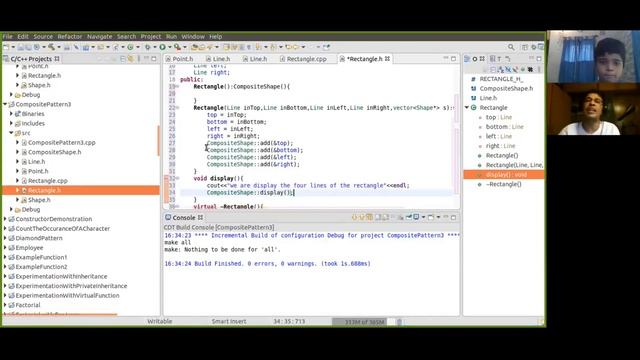Viewport: 640px width, 360px height.
Task: Collapse the CompositePattern3 project node
Action: (5, 104)
